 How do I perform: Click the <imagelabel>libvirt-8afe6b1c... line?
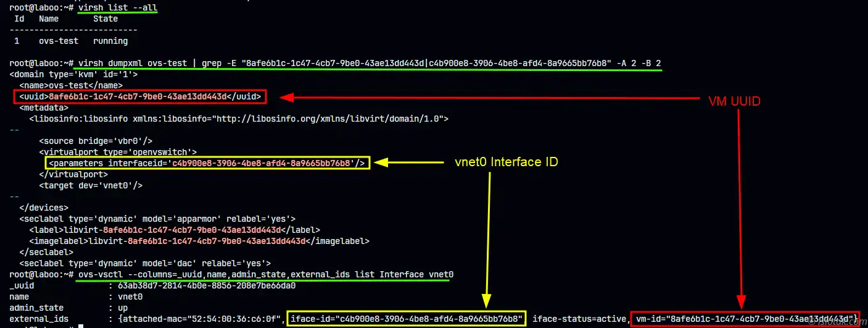point(199,241)
